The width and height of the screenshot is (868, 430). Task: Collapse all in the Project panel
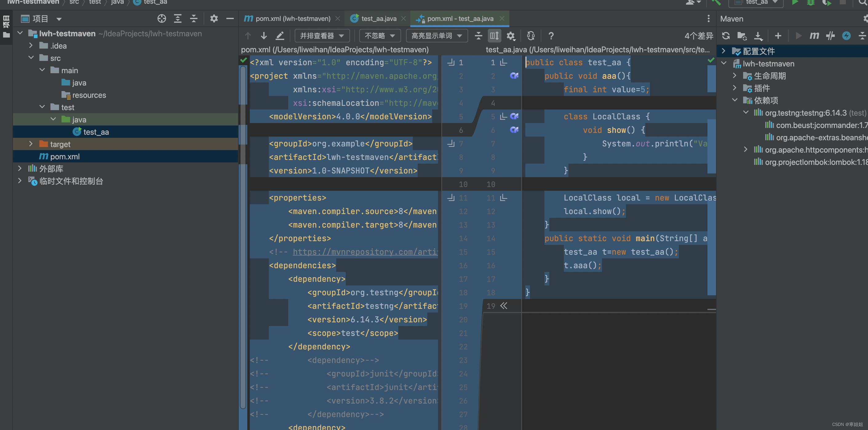tap(194, 18)
